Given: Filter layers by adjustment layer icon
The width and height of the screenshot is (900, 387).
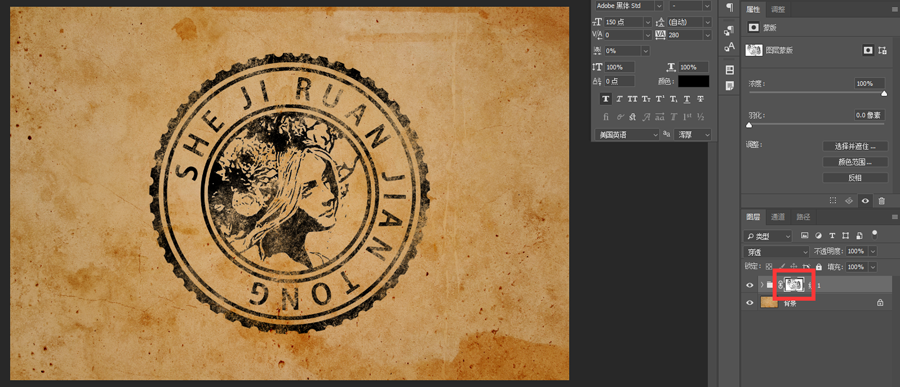Looking at the screenshot, I should pyautogui.click(x=818, y=235).
